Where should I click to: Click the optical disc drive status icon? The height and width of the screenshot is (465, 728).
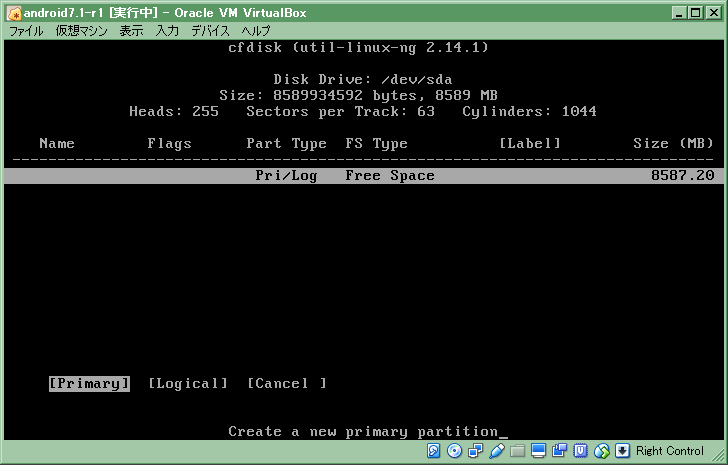(x=454, y=451)
